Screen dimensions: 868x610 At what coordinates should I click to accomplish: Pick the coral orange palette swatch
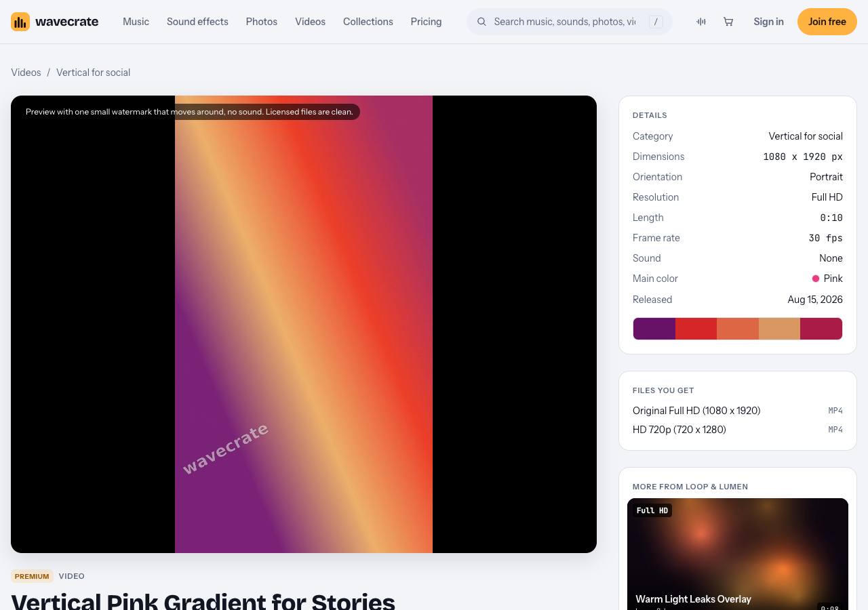(x=738, y=329)
